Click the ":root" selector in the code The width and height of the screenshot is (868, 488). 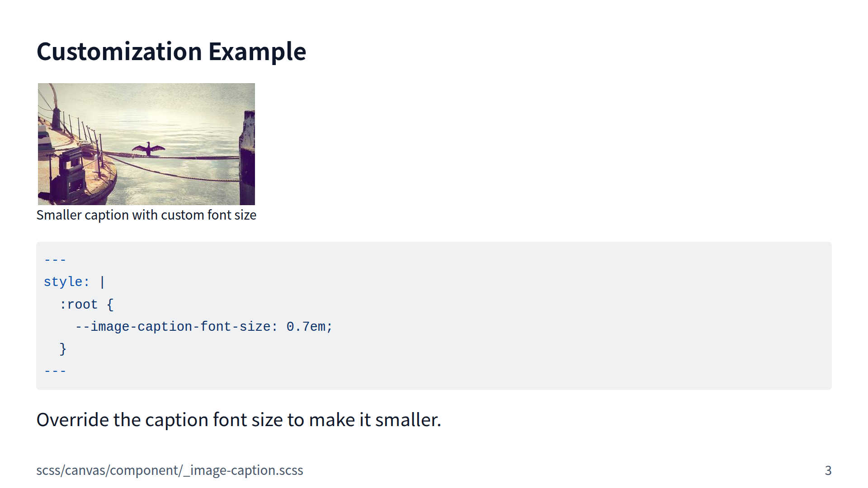tap(78, 305)
